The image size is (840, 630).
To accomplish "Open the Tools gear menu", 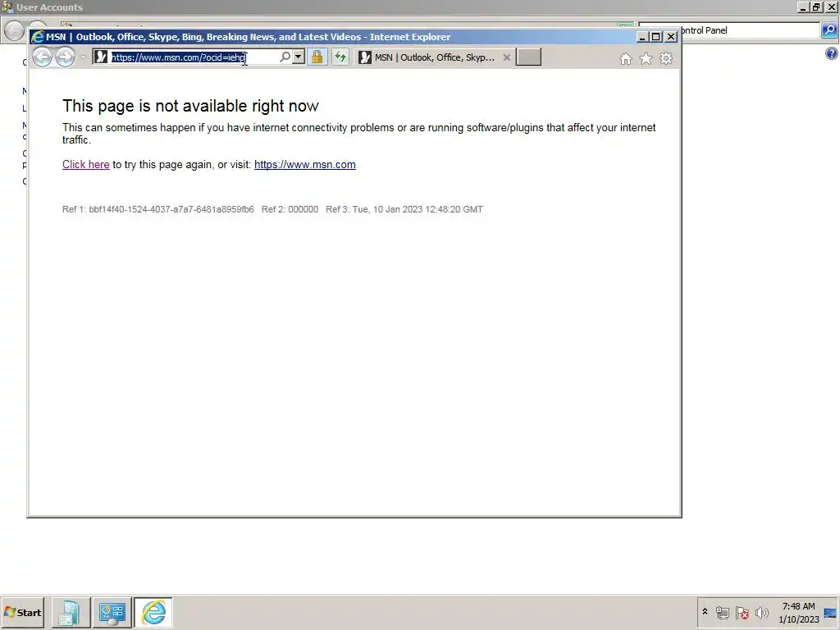I will pos(666,58).
